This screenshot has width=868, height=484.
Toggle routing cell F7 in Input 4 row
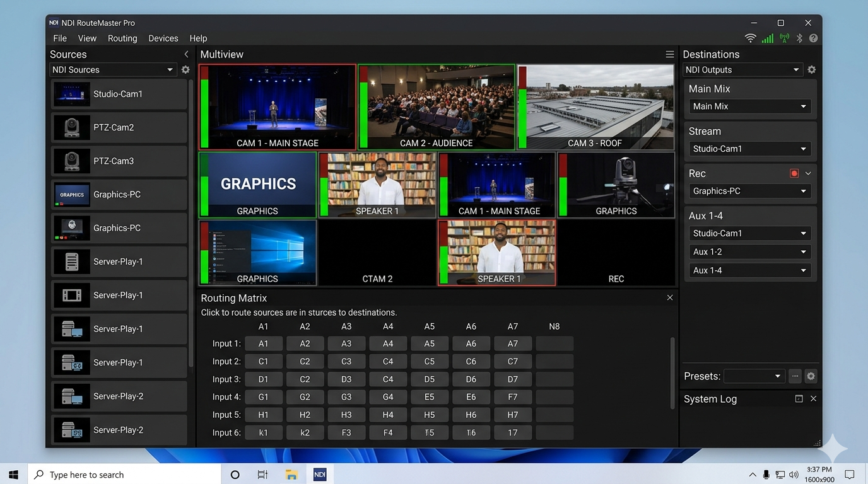coord(513,397)
